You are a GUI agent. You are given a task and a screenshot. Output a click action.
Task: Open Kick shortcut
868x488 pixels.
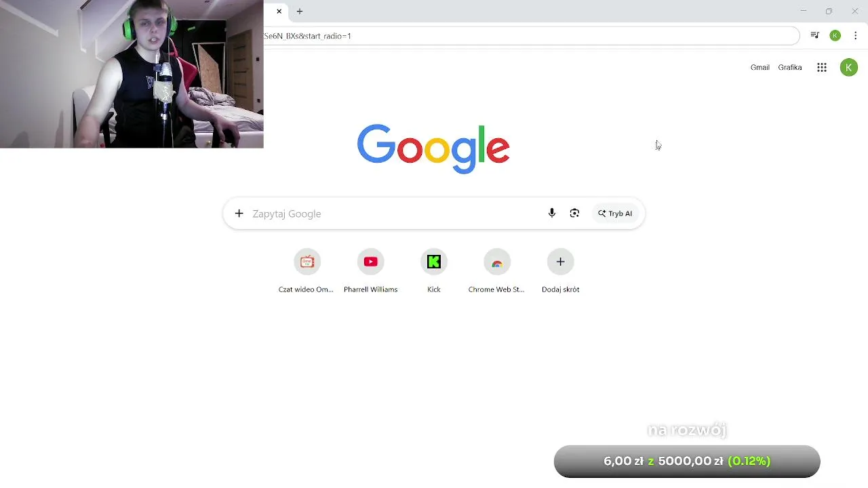point(434,262)
